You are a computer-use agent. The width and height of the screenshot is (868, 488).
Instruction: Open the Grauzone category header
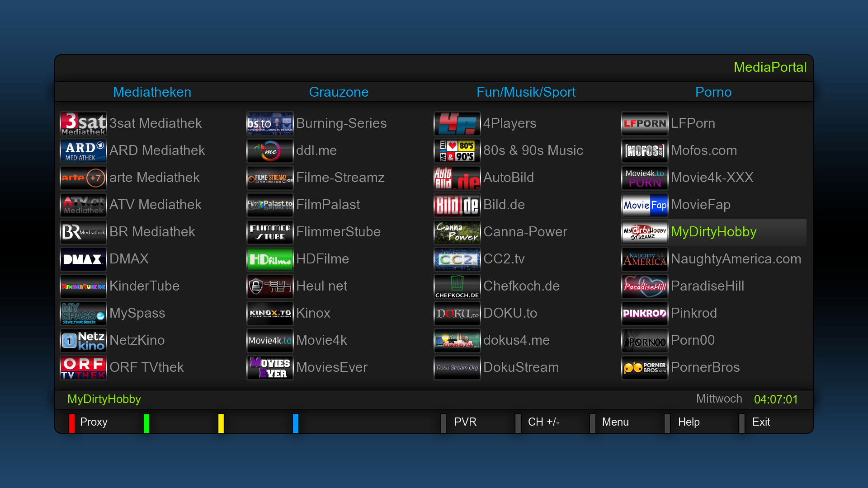coord(339,92)
